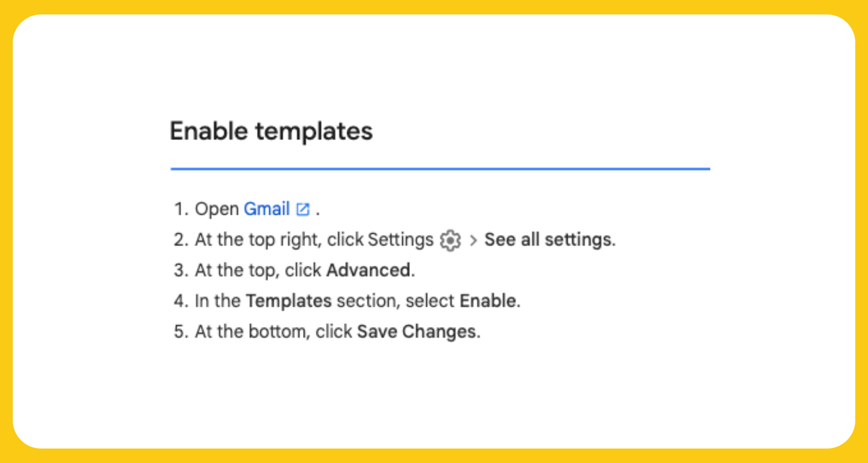Click the chevron arrow after the gear icon
868x463 pixels.
point(473,240)
